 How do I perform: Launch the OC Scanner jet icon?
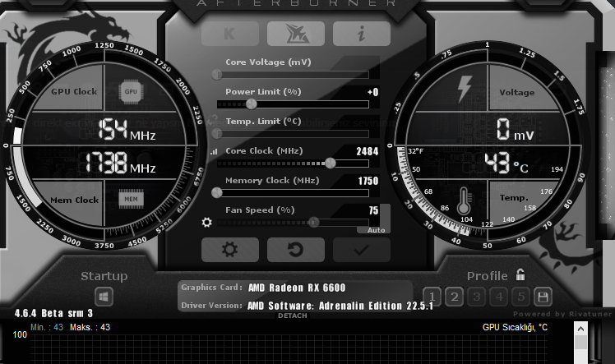(296, 34)
